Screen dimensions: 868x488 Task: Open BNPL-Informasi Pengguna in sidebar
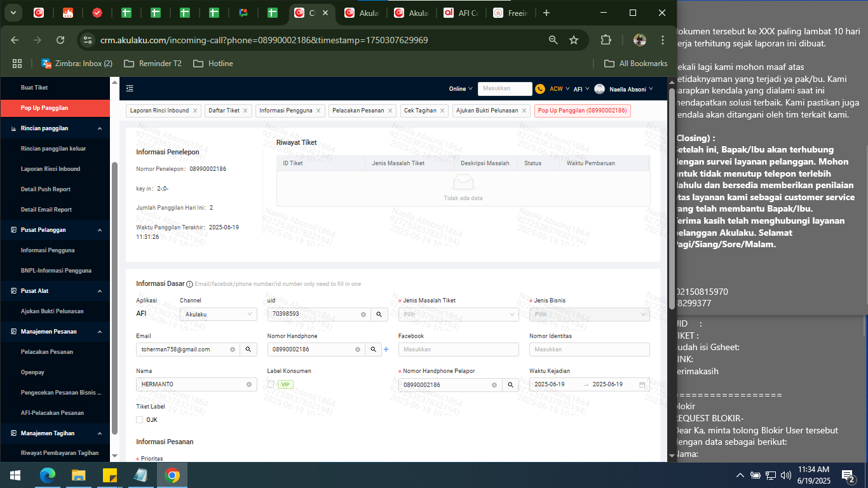[x=56, y=271]
